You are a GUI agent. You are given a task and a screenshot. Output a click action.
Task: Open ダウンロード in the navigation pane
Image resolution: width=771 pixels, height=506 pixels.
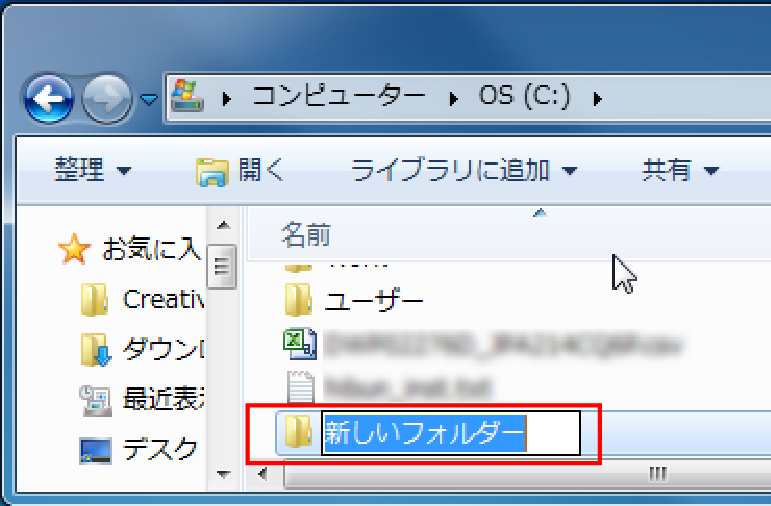[x=162, y=349]
